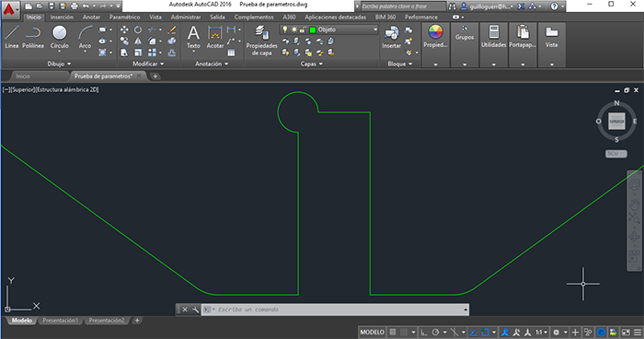
Task: Open the Texto annotation tool
Action: [x=193, y=37]
